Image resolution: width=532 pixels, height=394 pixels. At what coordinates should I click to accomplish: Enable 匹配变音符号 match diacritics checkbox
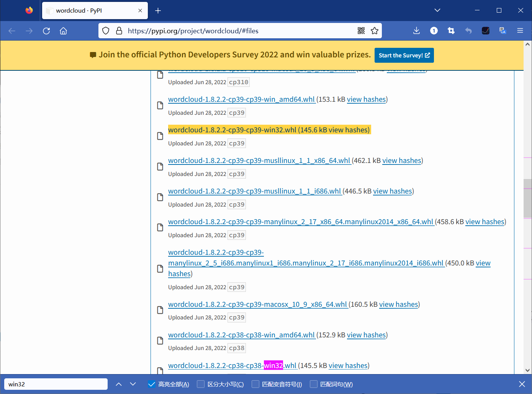click(255, 384)
